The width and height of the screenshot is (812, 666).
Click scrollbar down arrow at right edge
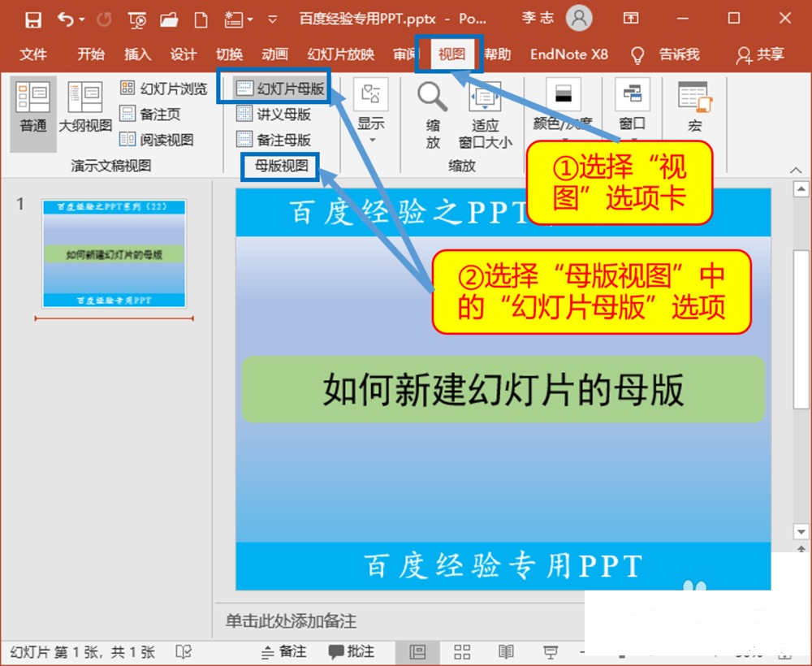pos(801,531)
